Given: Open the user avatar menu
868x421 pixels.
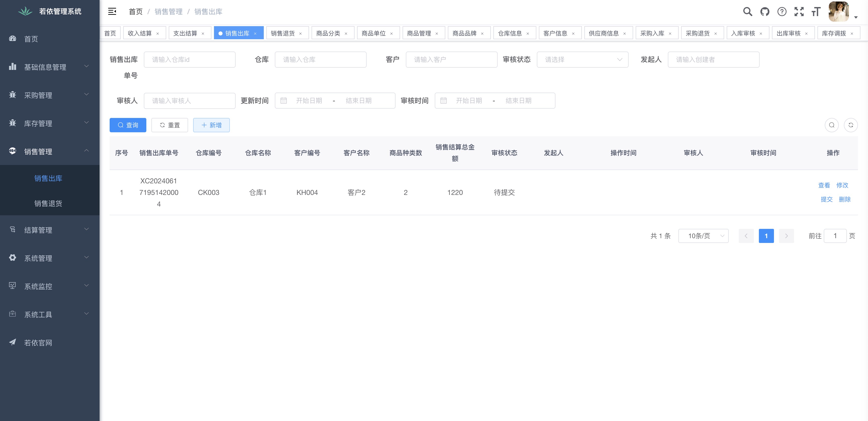Looking at the screenshot, I should (x=839, y=12).
